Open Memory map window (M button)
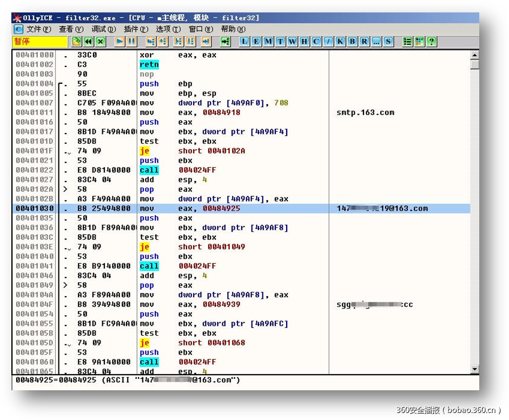509x420 pixels. tap(268, 42)
